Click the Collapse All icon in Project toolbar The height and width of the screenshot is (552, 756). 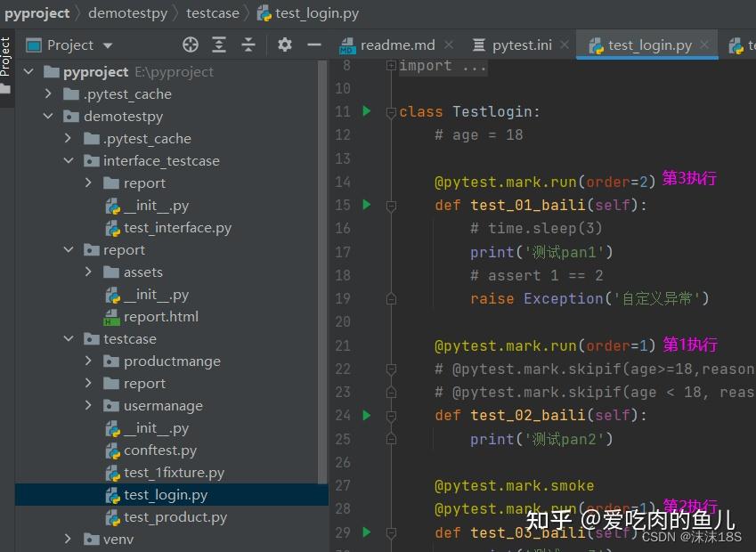(248, 44)
